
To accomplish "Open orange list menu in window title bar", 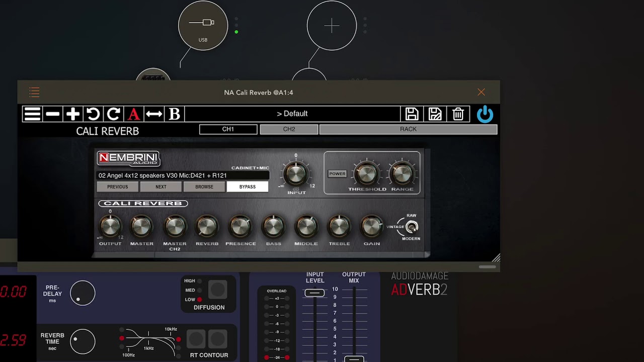I will click(x=34, y=92).
